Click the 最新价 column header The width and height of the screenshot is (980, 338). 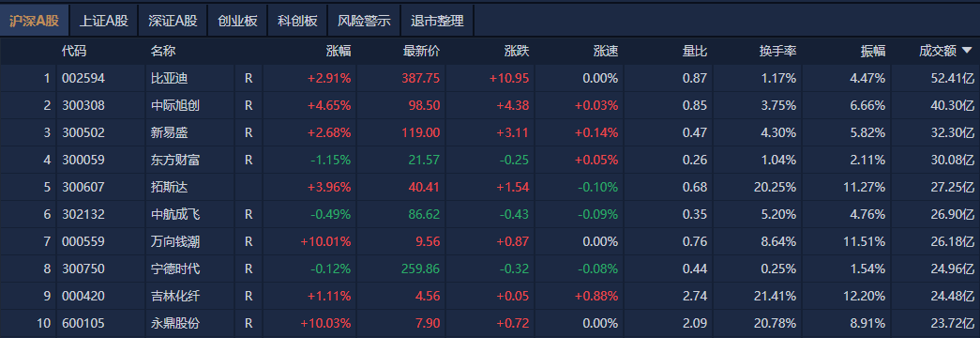422,52
